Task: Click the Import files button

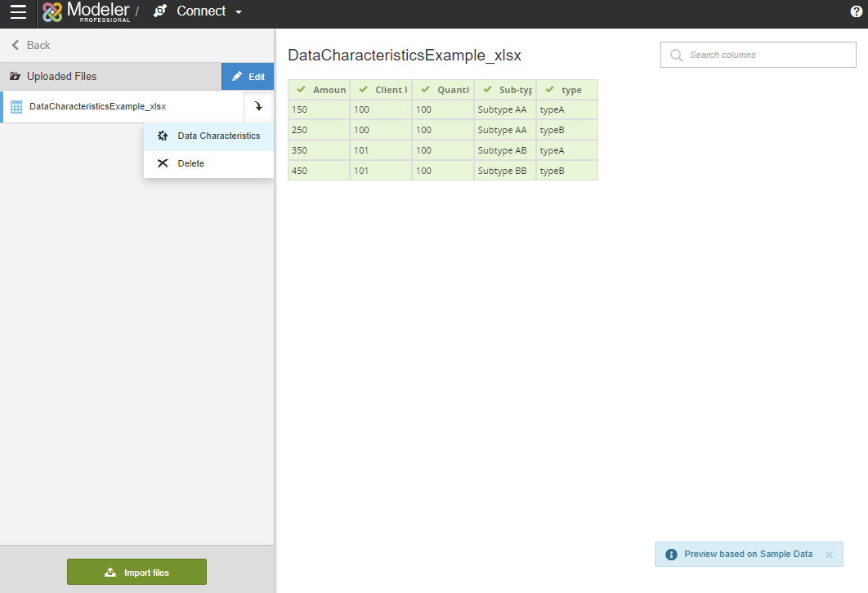Action: point(136,573)
